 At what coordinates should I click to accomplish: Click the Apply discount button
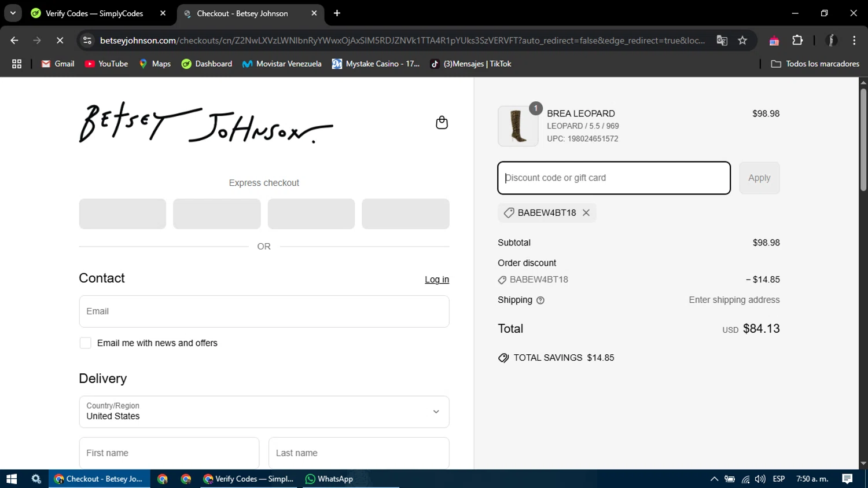point(759,178)
